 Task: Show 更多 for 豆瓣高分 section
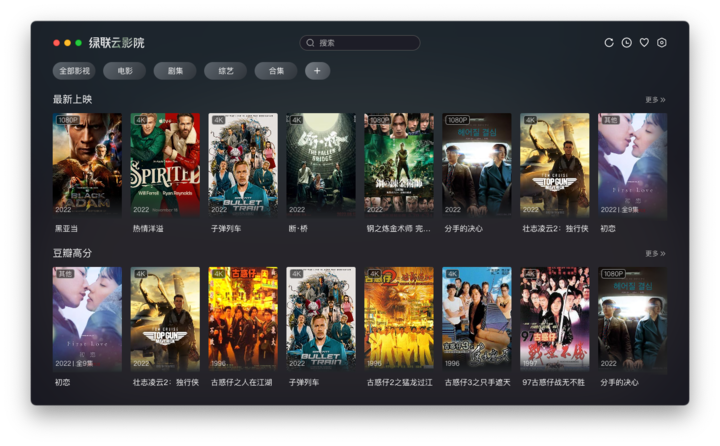pos(655,254)
